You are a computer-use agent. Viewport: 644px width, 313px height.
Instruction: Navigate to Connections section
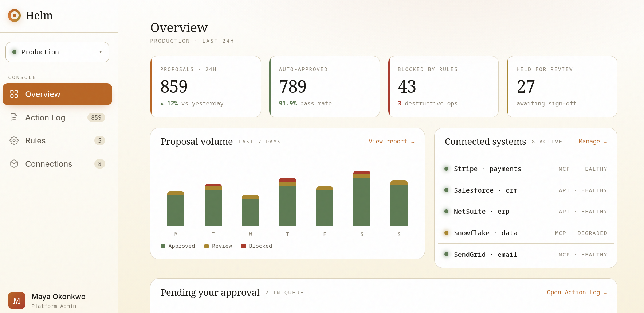tap(57, 164)
